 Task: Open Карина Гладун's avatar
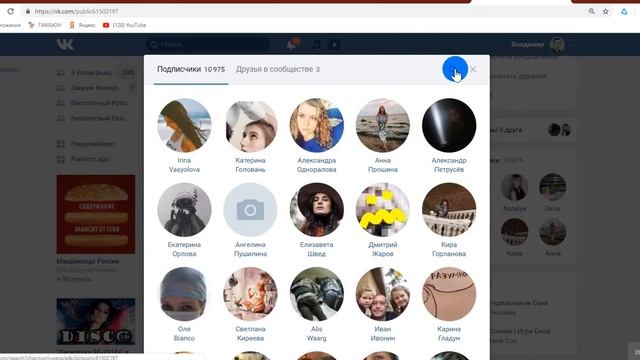tap(449, 294)
